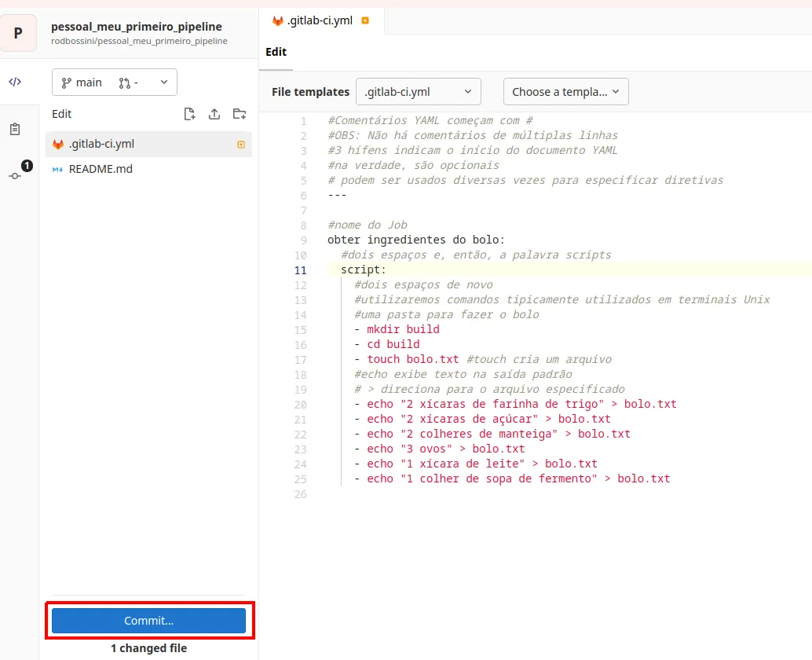
Task: Click the '#Comentários YAML começam com #' comment
Action: (x=430, y=121)
